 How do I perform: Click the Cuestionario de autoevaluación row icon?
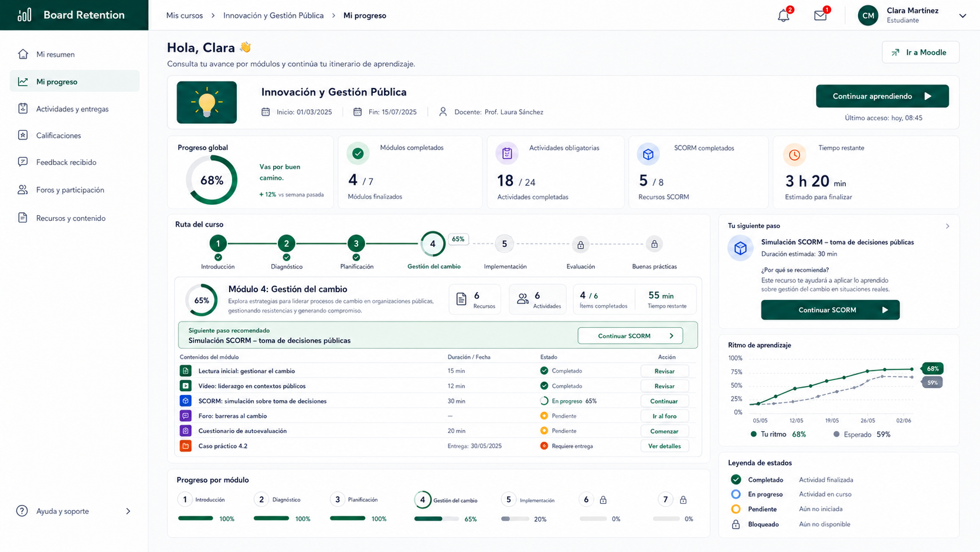tap(185, 431)
